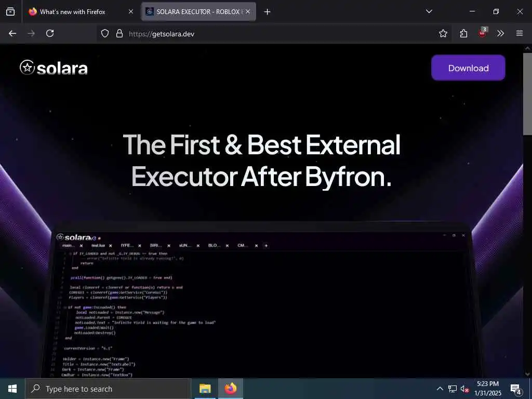
Task: Reload the current page
Action: tap(50, 33)
